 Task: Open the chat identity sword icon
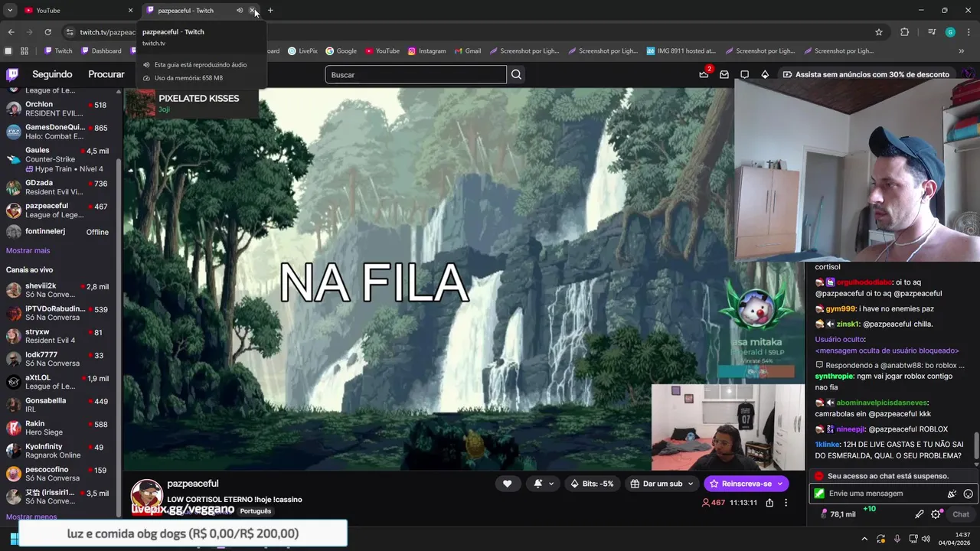tap(919, 514)
